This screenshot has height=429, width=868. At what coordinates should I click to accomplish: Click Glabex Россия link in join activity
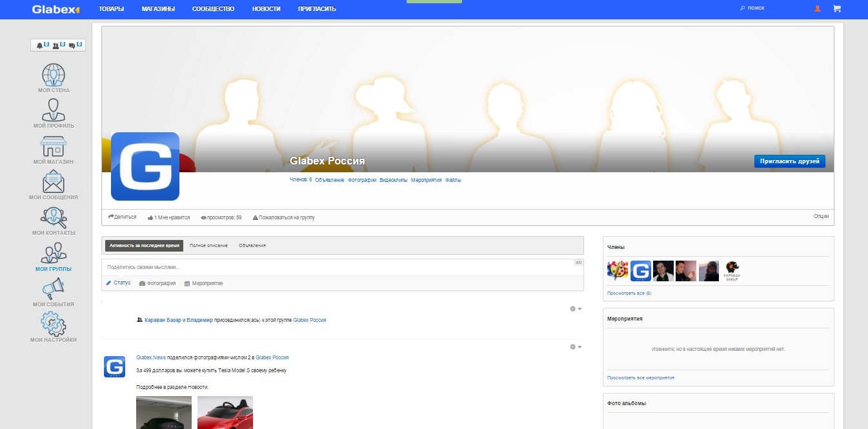pos(310,319)
